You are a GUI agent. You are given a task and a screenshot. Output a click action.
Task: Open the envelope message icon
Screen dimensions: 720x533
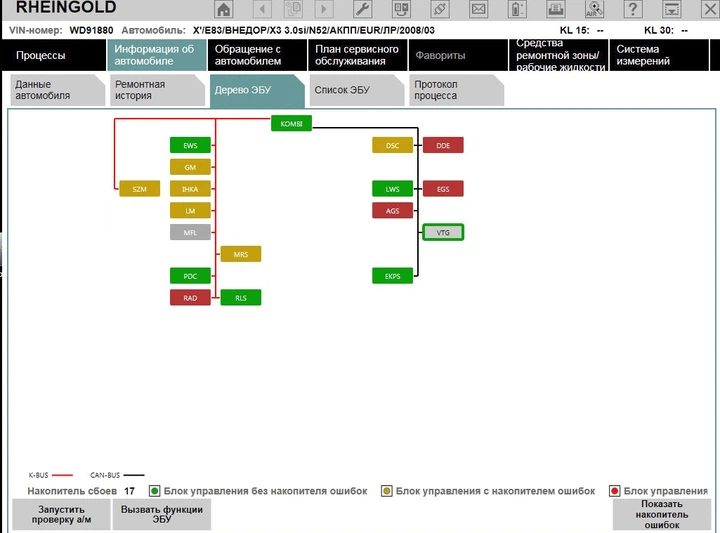tap(478, 9)
